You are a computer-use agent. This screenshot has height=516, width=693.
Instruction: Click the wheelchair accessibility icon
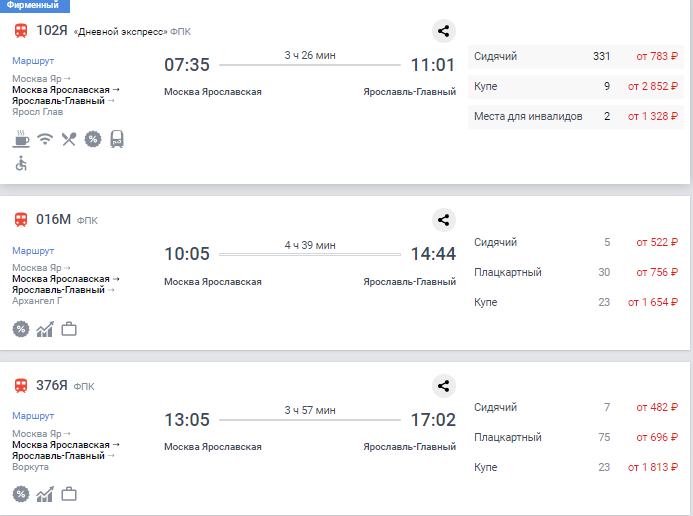(x=21, y=163)
